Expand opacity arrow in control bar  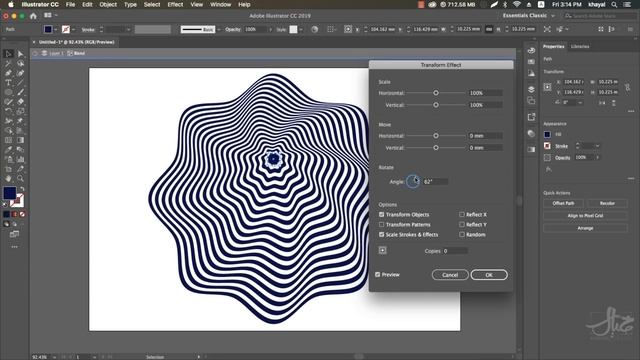click(x=270, y=29)
